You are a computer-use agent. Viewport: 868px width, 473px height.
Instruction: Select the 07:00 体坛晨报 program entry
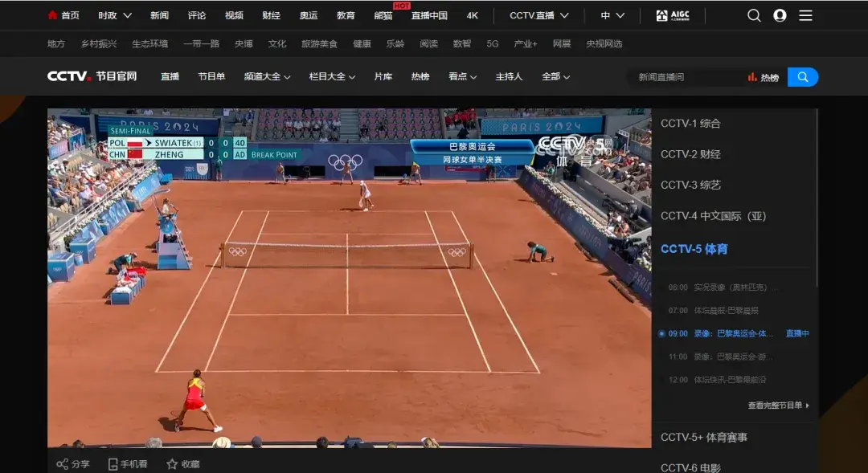point(714,310)
